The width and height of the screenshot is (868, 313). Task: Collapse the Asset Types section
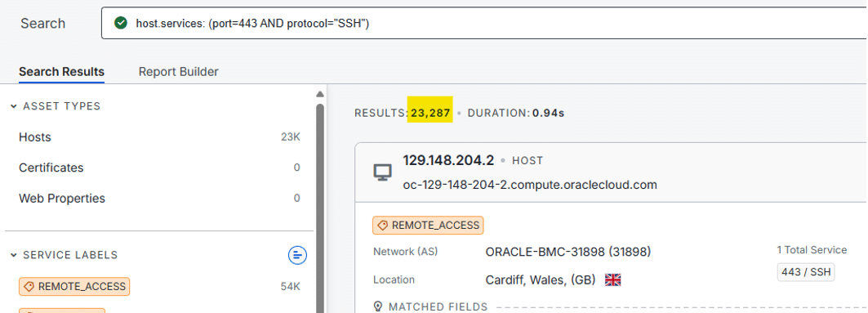point(14,106)
